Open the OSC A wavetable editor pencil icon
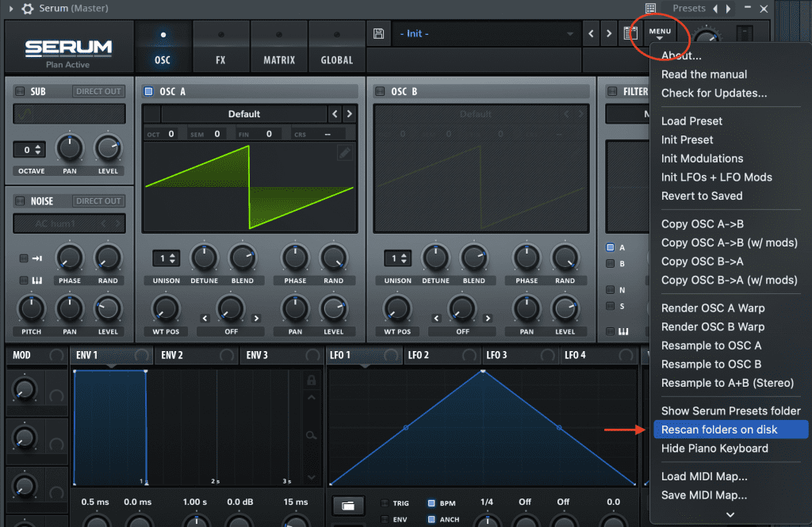Image resolution: width=812 pixels, height=527 pixels. tap(344, 153)
